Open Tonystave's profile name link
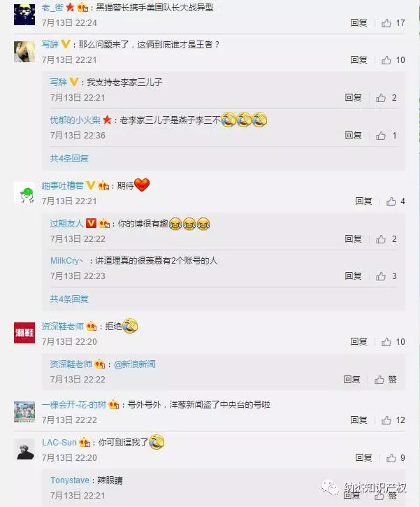Screen dimensions: 420x507 (70, 480)
